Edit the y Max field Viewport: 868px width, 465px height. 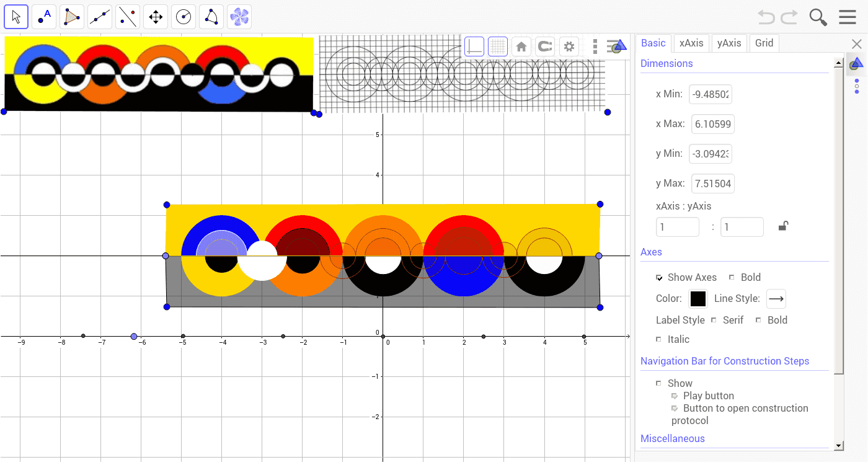712,184
